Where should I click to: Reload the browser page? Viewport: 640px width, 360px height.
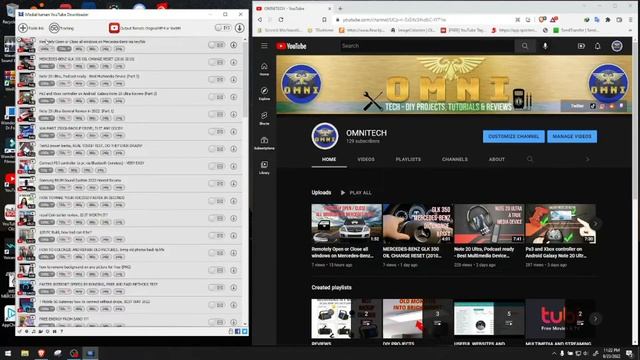[x=281, y=20]
